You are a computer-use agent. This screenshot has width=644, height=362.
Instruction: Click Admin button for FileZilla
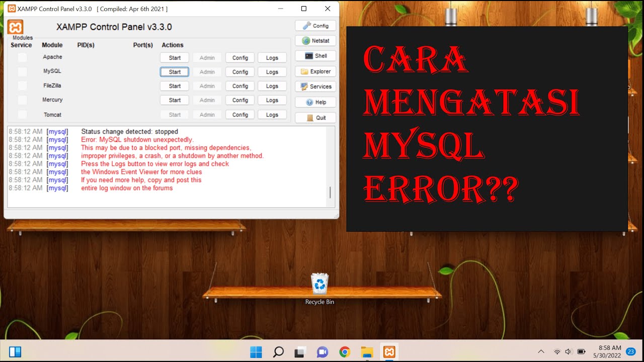[x=207, y=86]
